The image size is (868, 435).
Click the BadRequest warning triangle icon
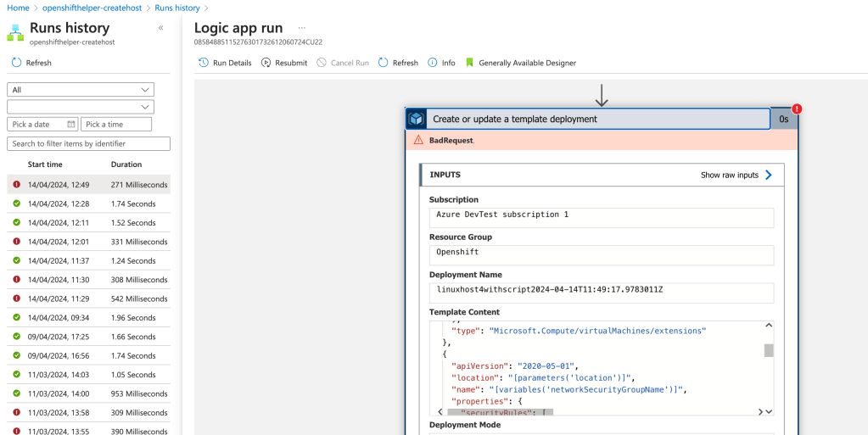(x=418, y=140)
